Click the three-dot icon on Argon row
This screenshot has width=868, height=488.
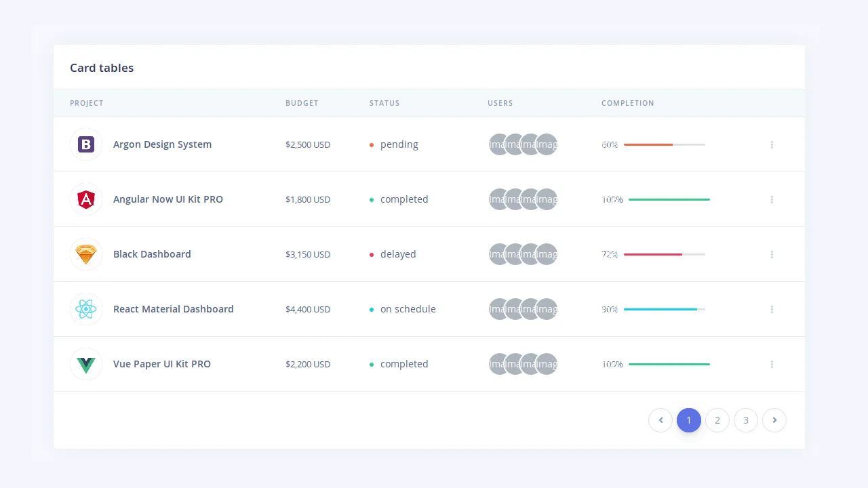(772, 144)
